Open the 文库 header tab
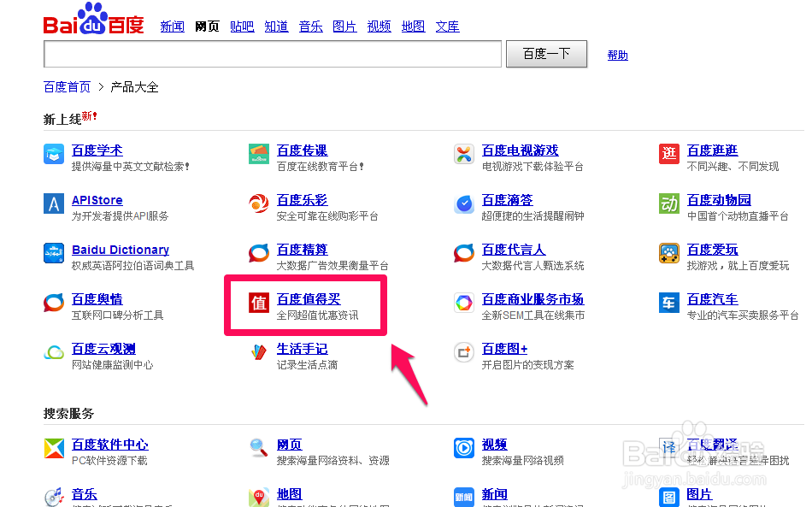The image size is (812, 507). point(447,27)
